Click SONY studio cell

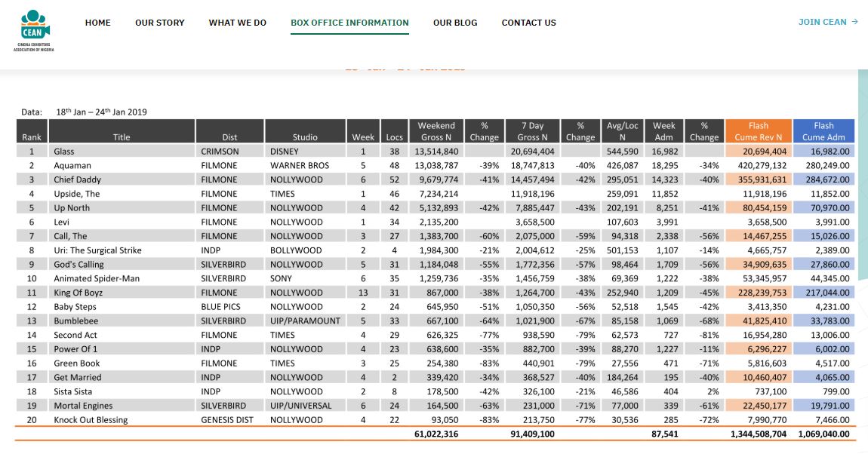281,279
